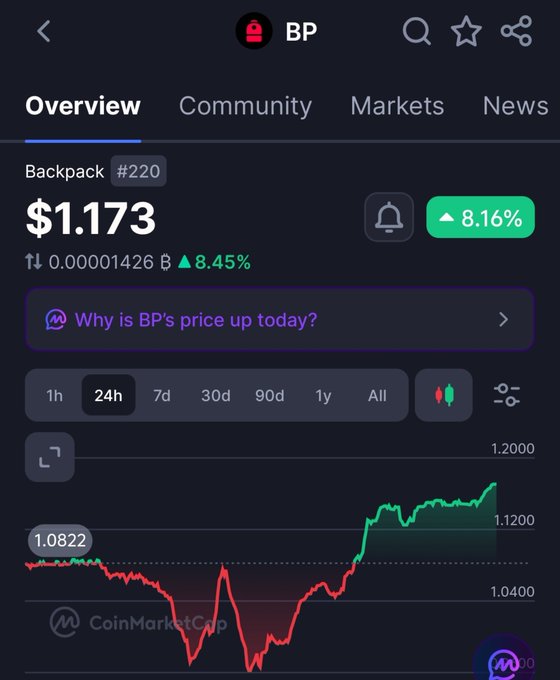Tap the BP ticker title

tap(301, 31)
